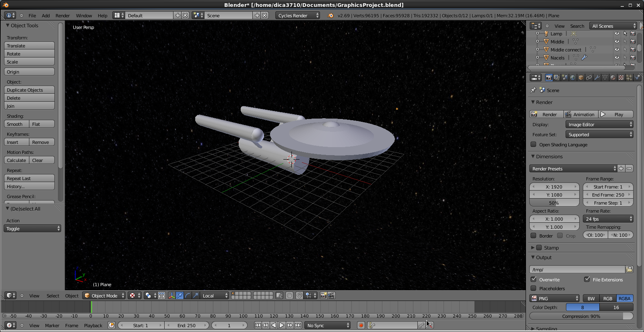Open the Constraints properties tab (chain icon)
The image size is (644, 332).
[x=589, y=78]
